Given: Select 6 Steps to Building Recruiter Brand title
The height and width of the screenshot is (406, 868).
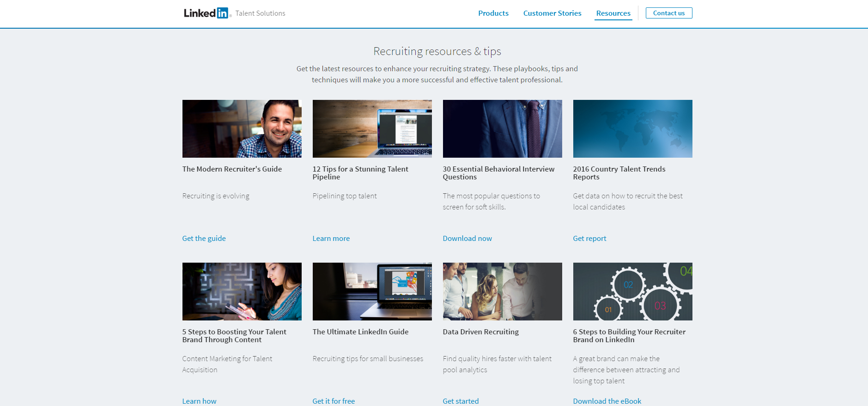Looking at the screenshot, I should (629, 336).
